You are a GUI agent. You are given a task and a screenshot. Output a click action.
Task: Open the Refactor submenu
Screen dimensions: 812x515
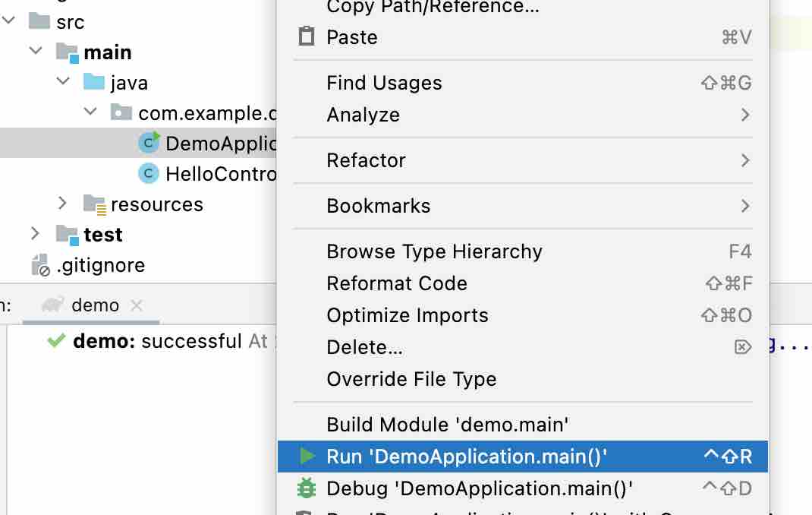(x=523, y=160)
